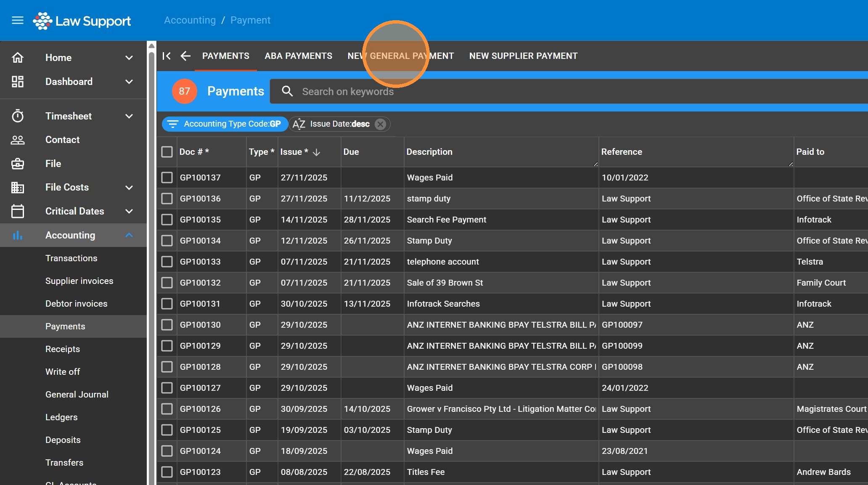Click the Critical Dates calendar icon

point(18,211)
